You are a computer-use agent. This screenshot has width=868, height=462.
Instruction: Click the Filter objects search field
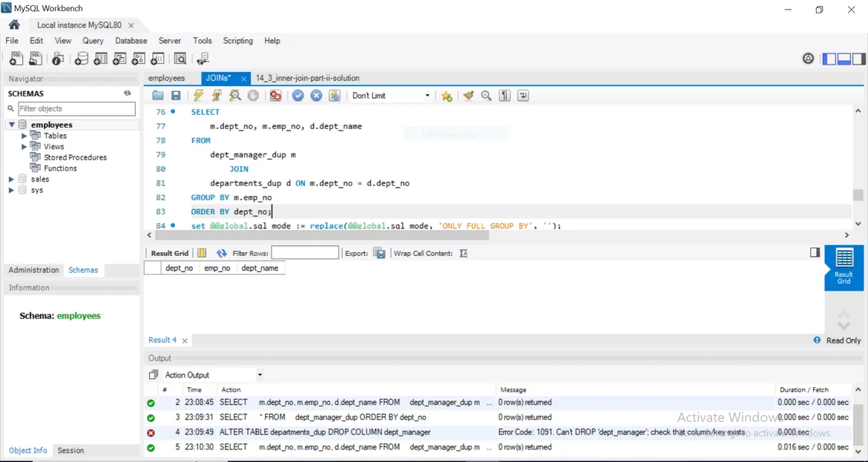click(x=76, y=109)
